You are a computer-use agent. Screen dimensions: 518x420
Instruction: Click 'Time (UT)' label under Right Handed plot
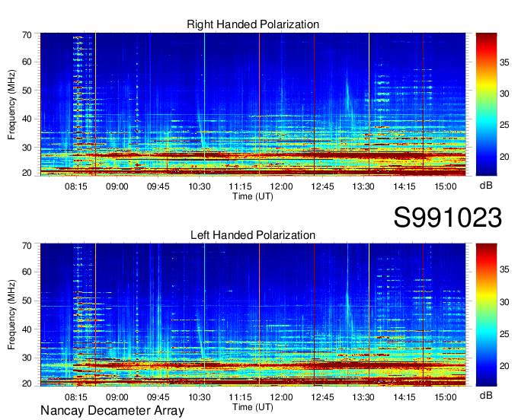253,196
